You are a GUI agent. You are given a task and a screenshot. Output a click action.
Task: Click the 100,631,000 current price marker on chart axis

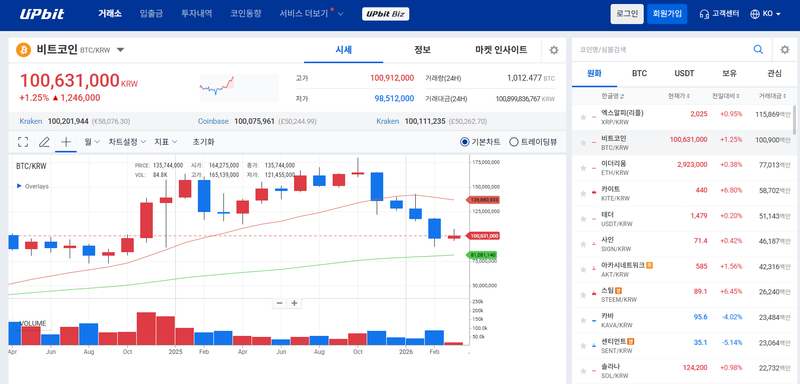tap(484, 236)
